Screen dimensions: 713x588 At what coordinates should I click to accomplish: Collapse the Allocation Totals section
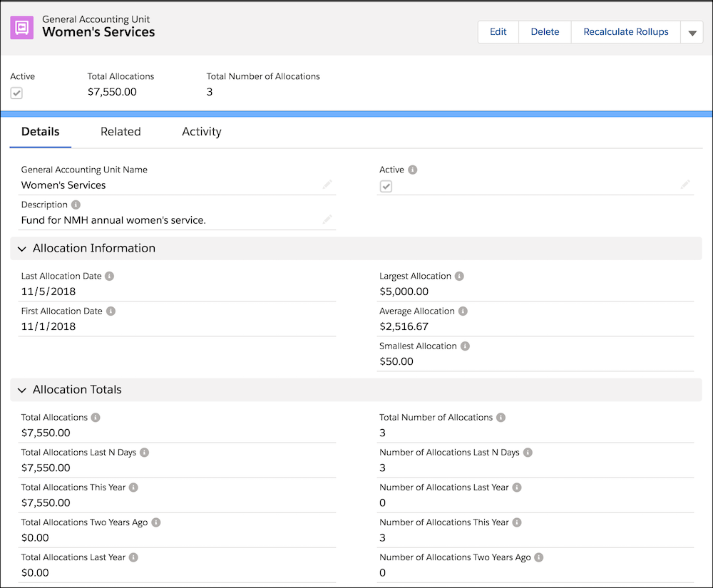21,390
